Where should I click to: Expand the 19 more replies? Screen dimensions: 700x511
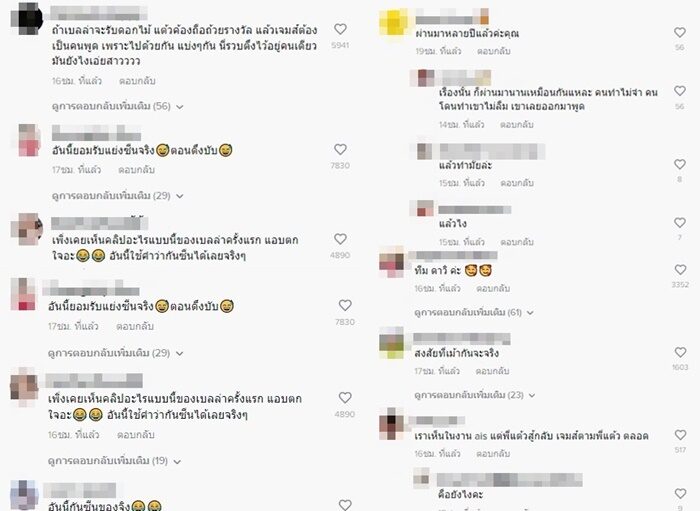click(114, 461)
